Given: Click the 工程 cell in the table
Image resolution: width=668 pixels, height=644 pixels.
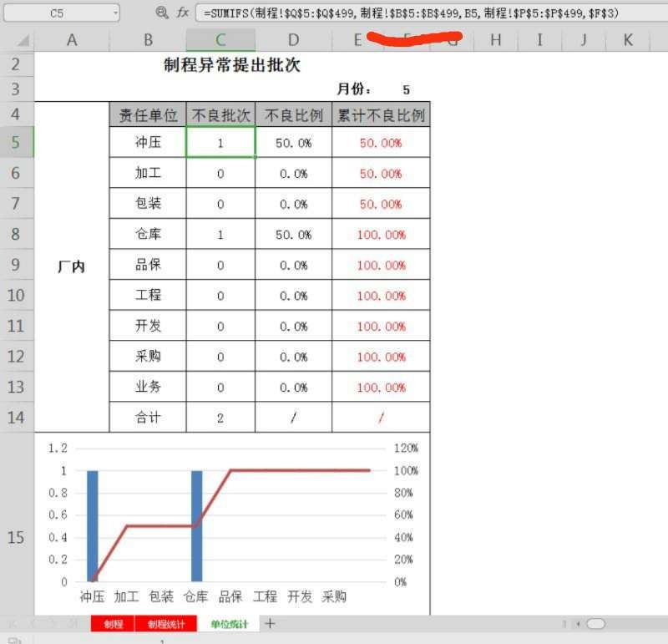Looking at the screenshot, I should 148,295.
